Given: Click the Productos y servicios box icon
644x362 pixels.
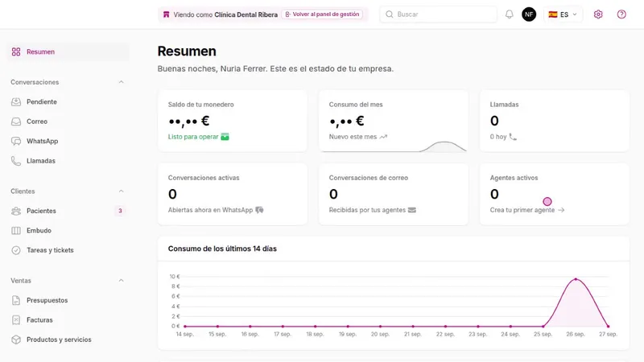Looking at the screenshot, I should coord(16,339).
